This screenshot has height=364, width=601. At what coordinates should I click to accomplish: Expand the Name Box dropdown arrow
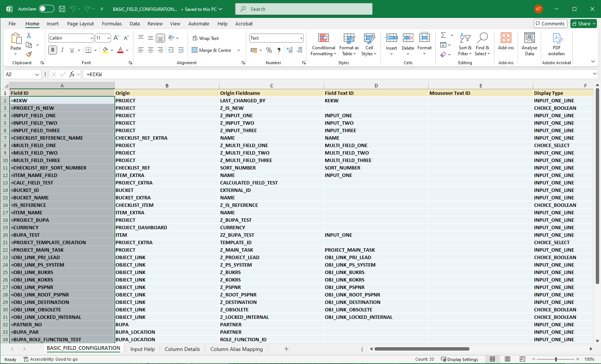[x=37, y=75]
